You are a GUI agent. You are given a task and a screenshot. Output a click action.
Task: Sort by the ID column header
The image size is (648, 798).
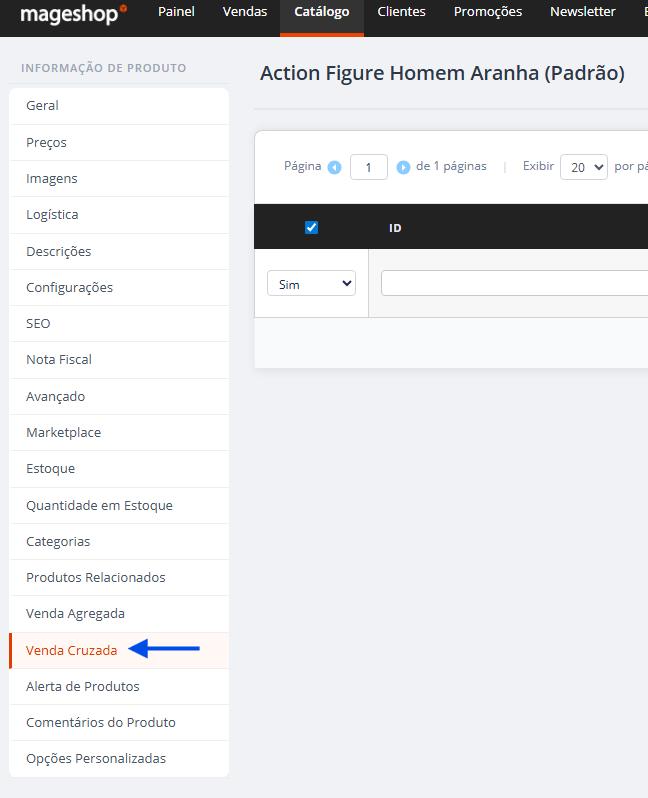(395, 228)
